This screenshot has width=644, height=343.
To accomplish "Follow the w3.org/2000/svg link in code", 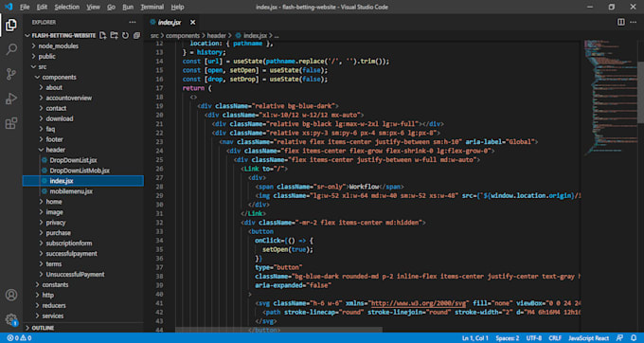I will click(419, 303).
